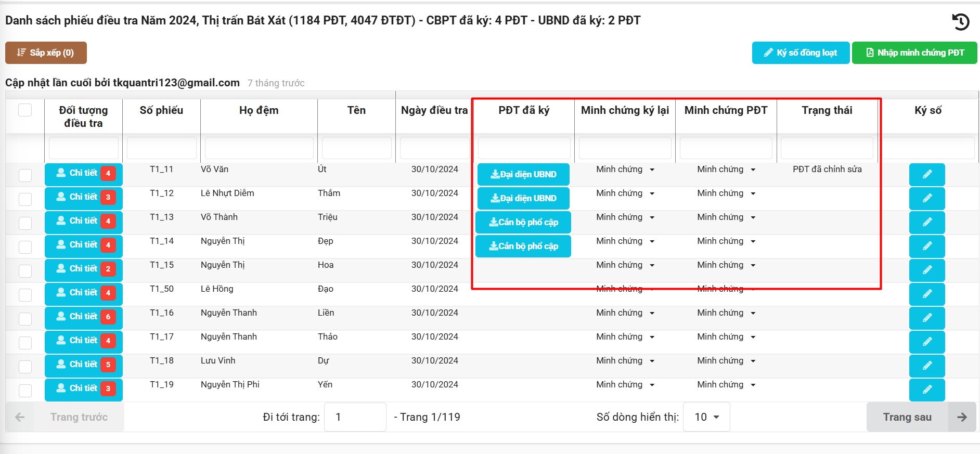Click the Họ đệm filter input field
The height and width of the screenshot is (454, 980).
[x=259, y=148]
